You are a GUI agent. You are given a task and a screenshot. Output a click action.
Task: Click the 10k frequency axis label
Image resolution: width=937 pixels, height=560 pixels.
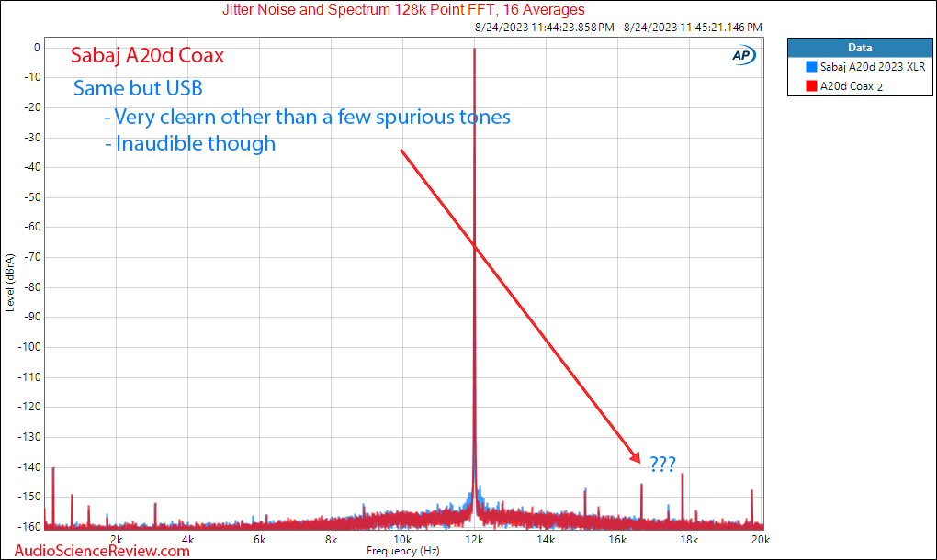(402, 540)
